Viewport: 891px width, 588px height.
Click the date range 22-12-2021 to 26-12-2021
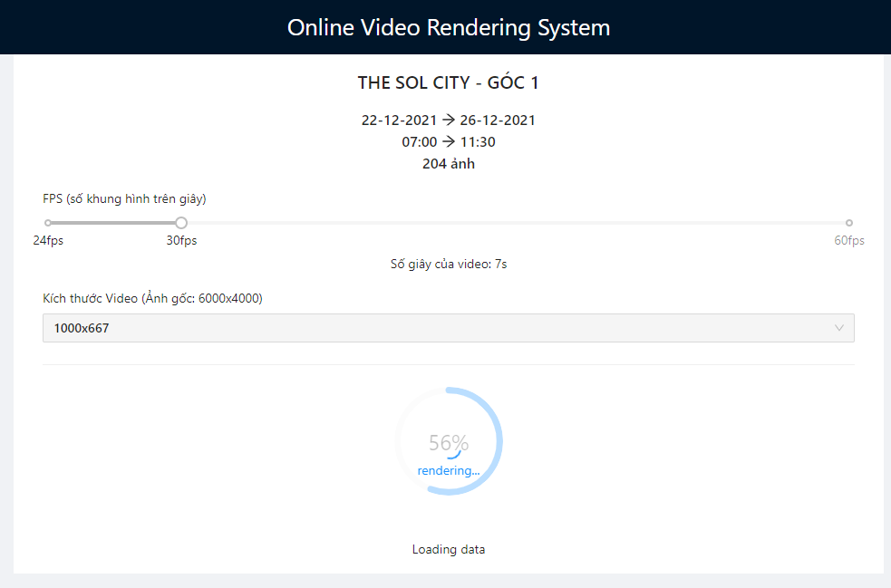(449, 120)
